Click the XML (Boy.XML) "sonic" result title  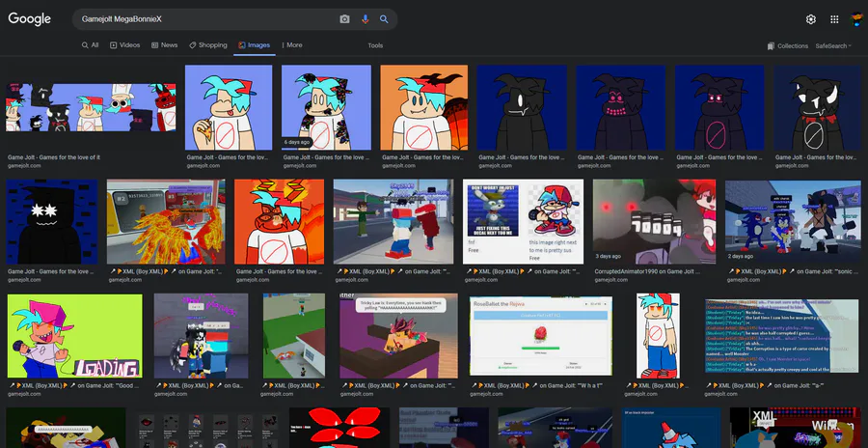(792, 271)
